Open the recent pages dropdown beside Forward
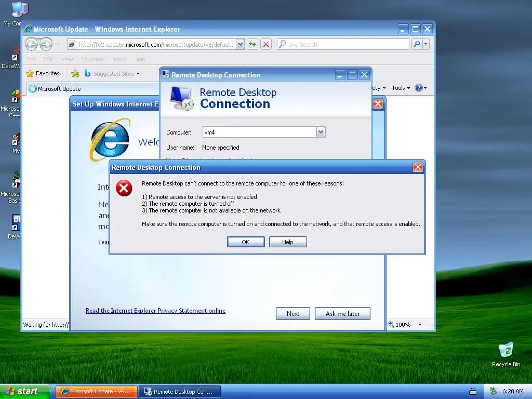Image resolution: width=532 pixels, height=399 pixels. [x=57, y=44]
